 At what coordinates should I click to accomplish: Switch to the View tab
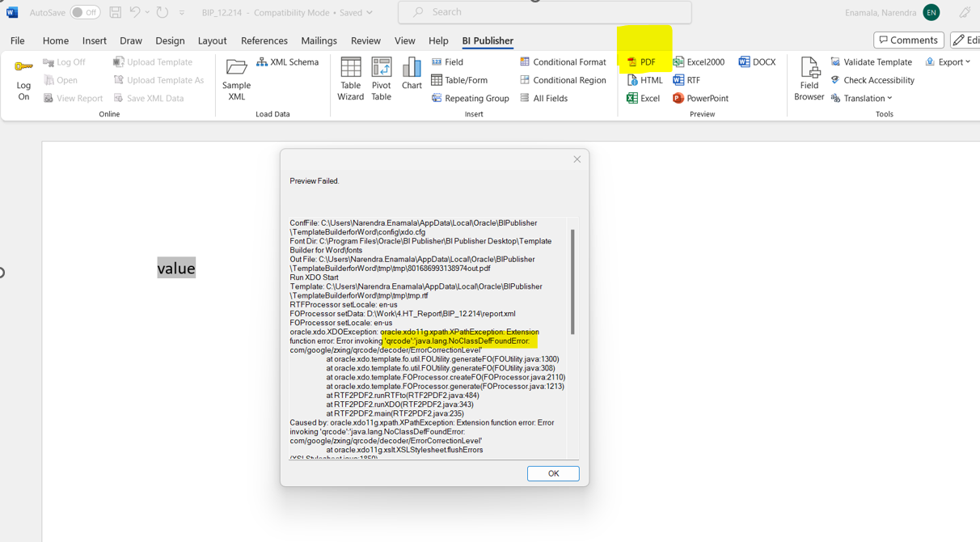pyautogui.click(x=405, y=40)
